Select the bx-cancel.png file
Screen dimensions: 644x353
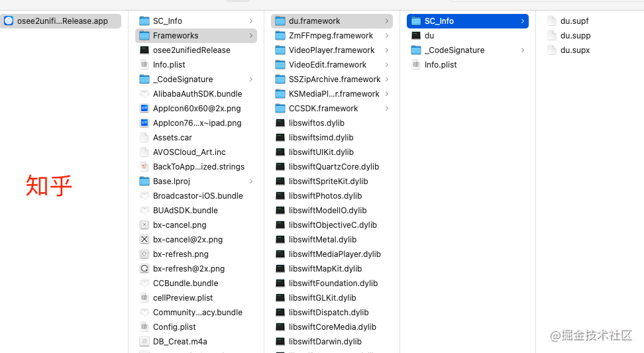point(196,225)
